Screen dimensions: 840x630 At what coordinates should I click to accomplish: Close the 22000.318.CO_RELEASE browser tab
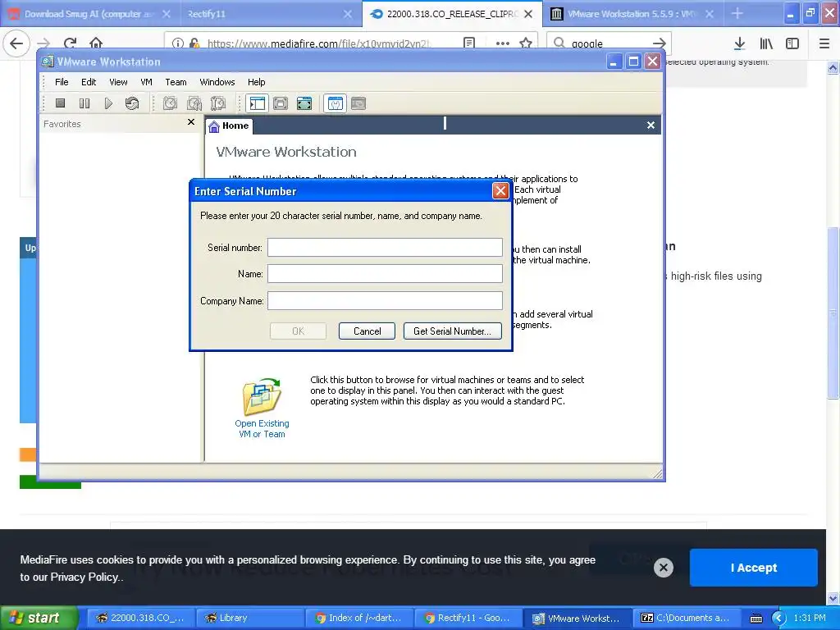(x=528, y=14)
